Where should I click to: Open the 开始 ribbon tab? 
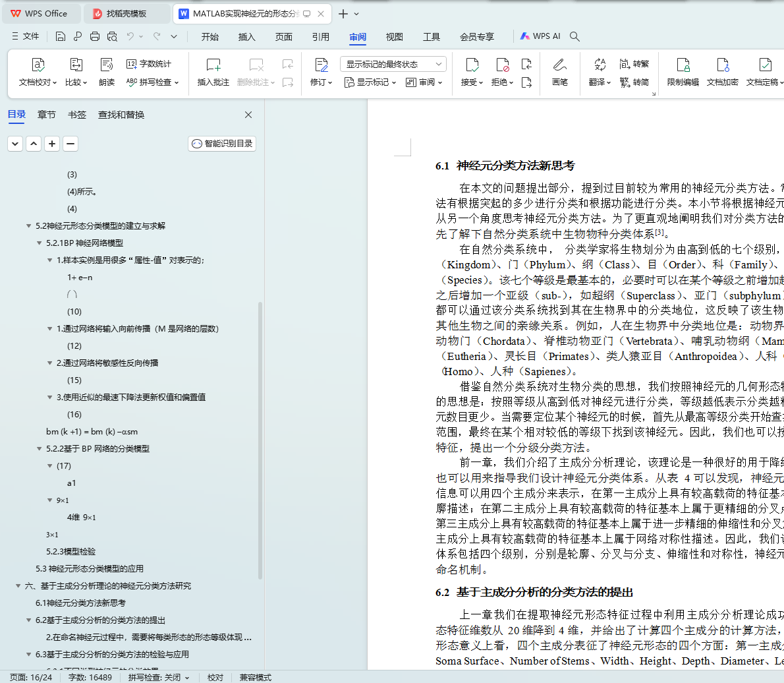click(x=210, y=36)
